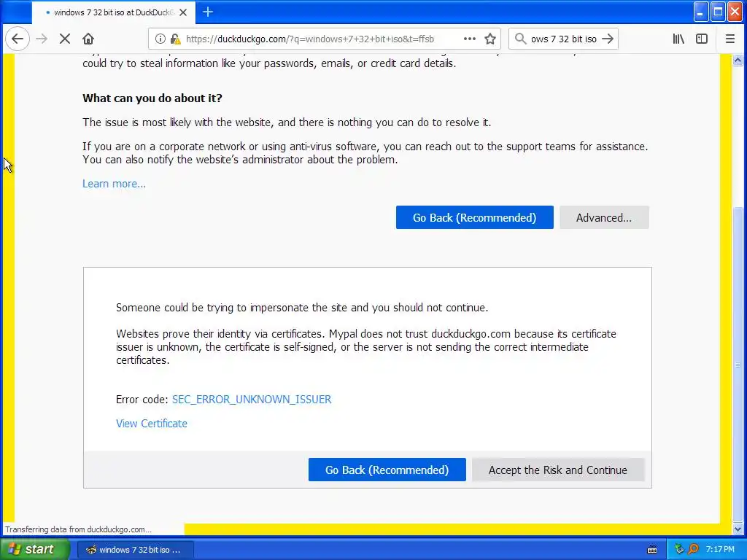Open the hamburger application menu
Screen dimensions: 747x560
(x=729, y=39)
